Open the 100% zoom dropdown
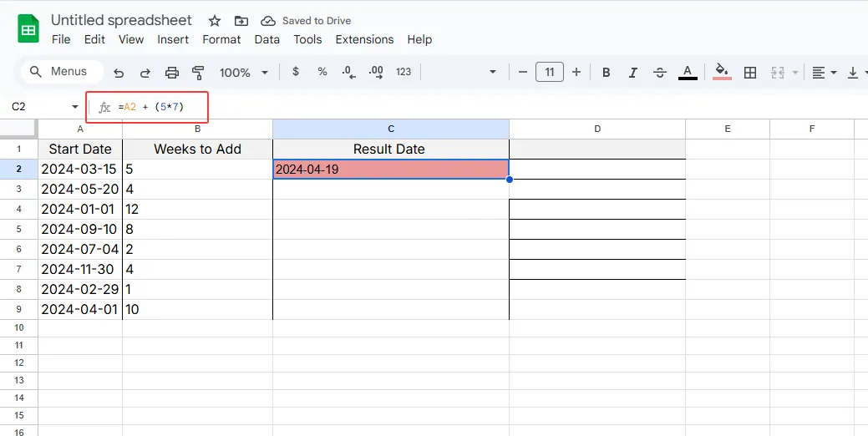Screen dimensions: 868x436 point(241,73)
